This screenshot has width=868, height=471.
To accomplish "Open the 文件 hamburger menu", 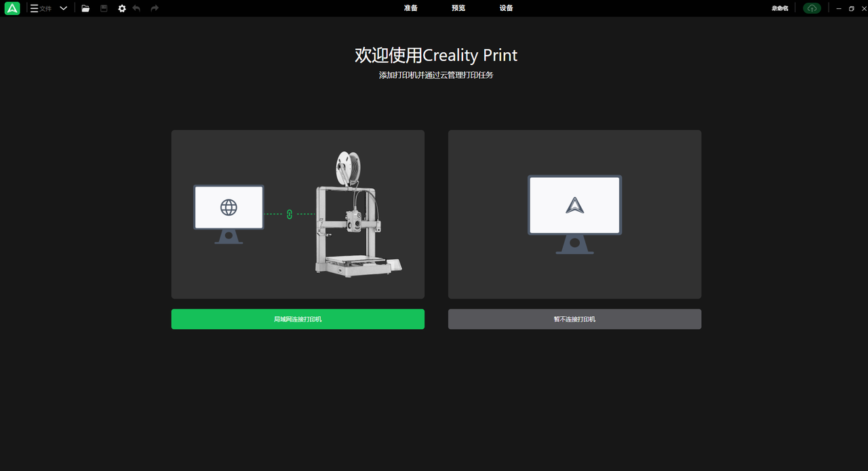I will [41, 8].
